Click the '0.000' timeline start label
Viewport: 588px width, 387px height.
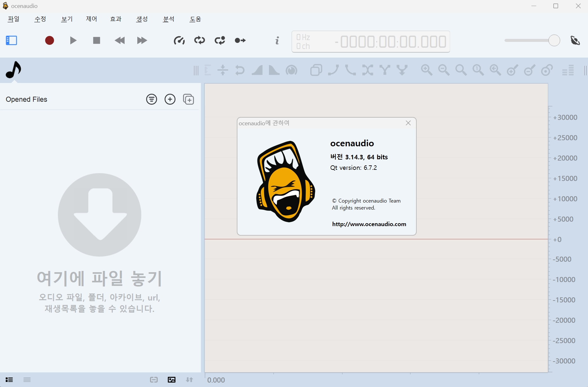pyautogui.click(x=216, y=380)
